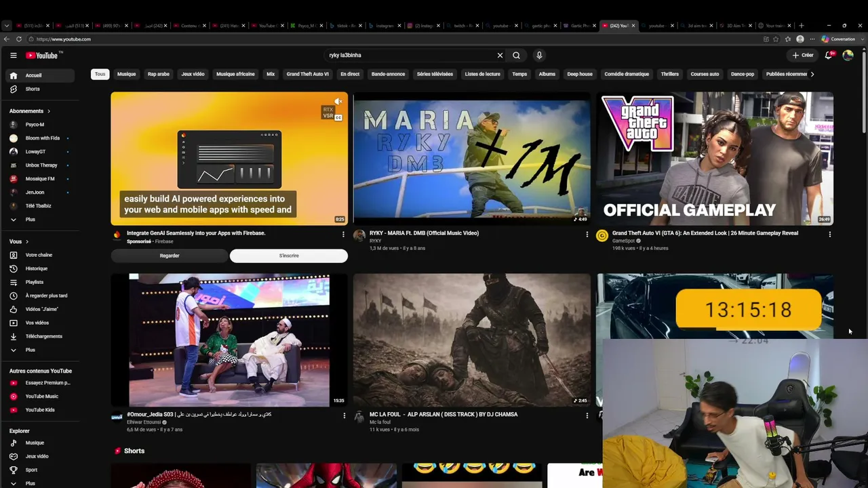Screen dimensions: 868x488
Task: Open the three-dot menu for RYKY - MARIA video
Action: pyautogui.click(x=587, y=235)
